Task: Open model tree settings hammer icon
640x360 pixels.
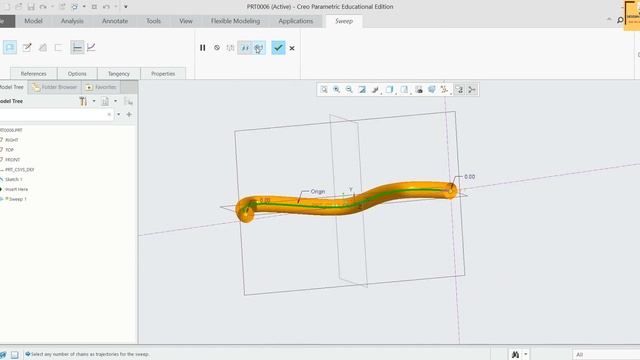Action: click(x=83, y=101)
